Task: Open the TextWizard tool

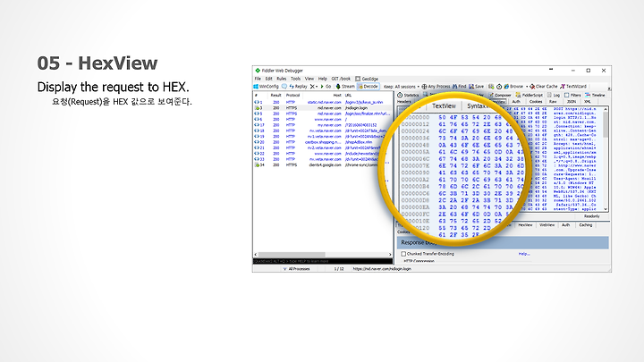Action: pyautogui.click(x=573, y=87)
